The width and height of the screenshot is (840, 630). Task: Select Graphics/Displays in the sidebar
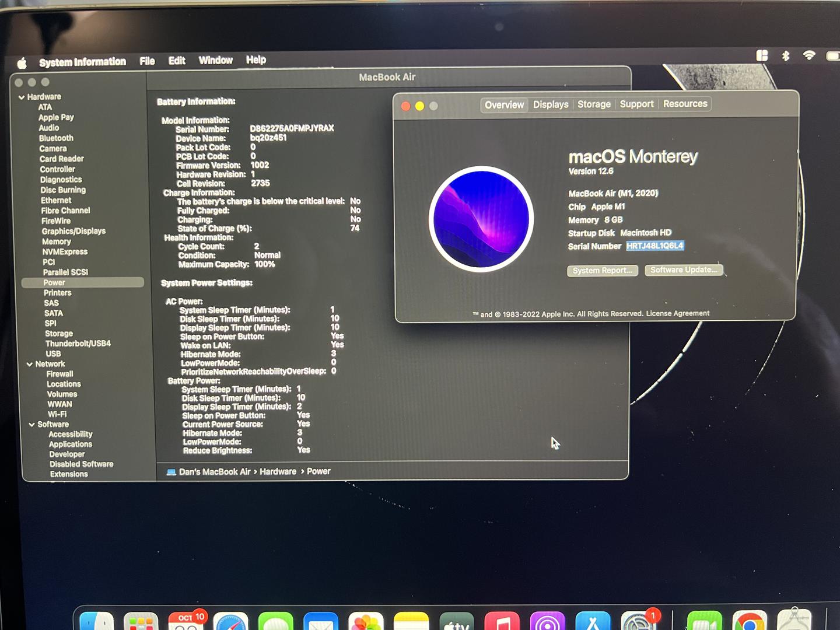pos(73,231)
